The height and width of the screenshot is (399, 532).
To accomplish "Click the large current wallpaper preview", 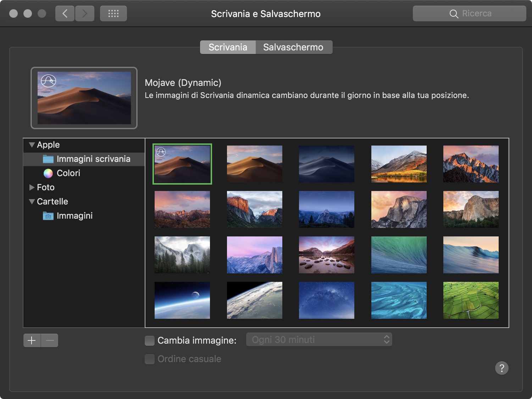I will pyautogui.click(x=84, y=98).
